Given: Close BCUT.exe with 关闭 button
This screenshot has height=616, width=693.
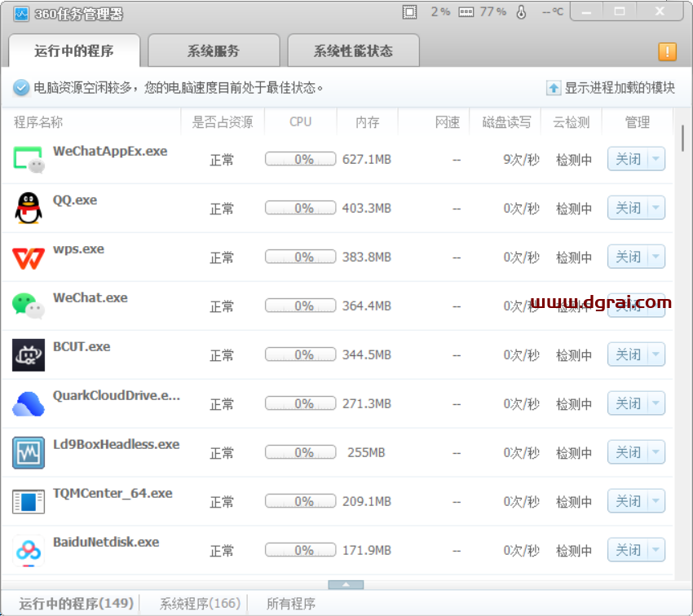Looking at the screenshot, I should (628, 354).
